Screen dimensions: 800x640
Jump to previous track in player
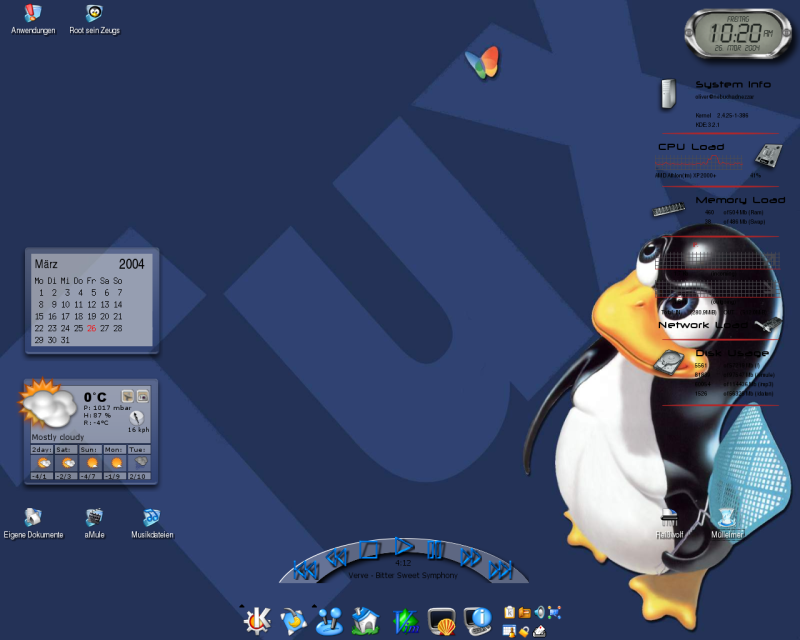tap(304, 571)
